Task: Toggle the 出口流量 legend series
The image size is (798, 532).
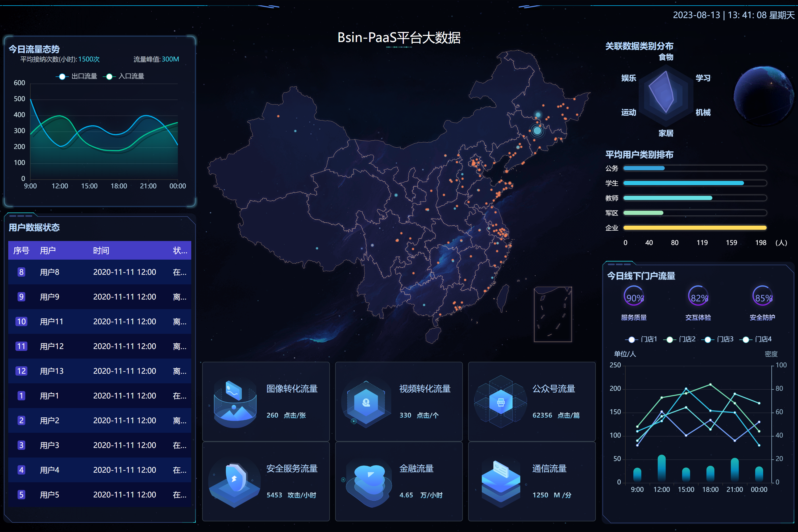Action: (x=76, y=76)
